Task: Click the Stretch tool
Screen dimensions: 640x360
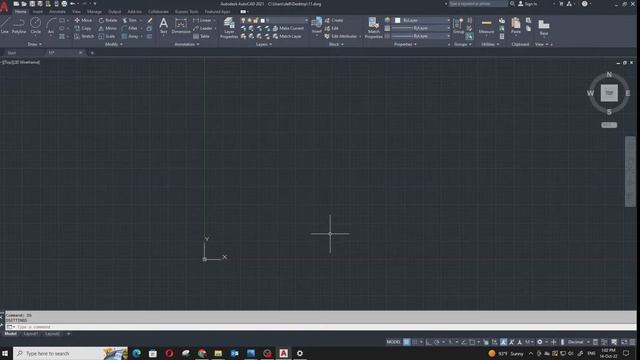Action: click(x=84, y=36)
